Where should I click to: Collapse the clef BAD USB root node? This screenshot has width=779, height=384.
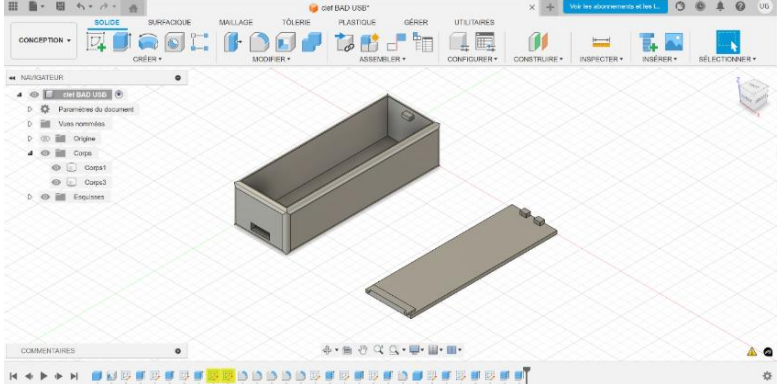(x=19, y=94)
